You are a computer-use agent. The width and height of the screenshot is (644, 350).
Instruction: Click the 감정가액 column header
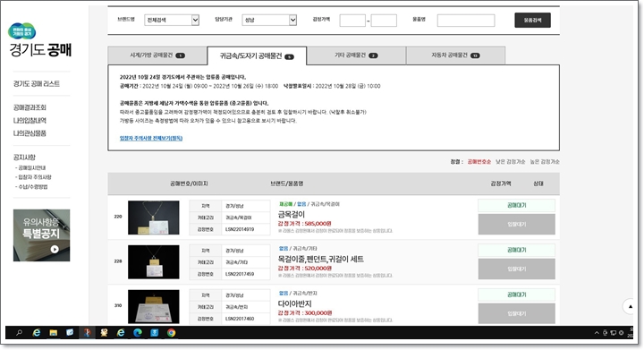501,184
